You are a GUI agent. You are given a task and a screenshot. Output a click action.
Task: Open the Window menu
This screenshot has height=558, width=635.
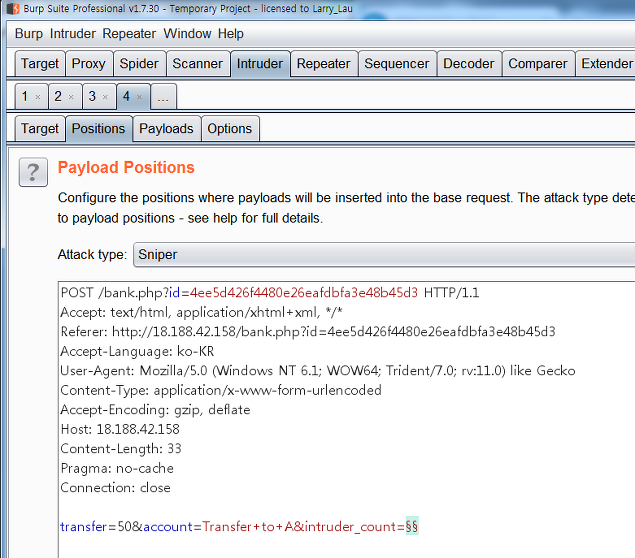188,34
